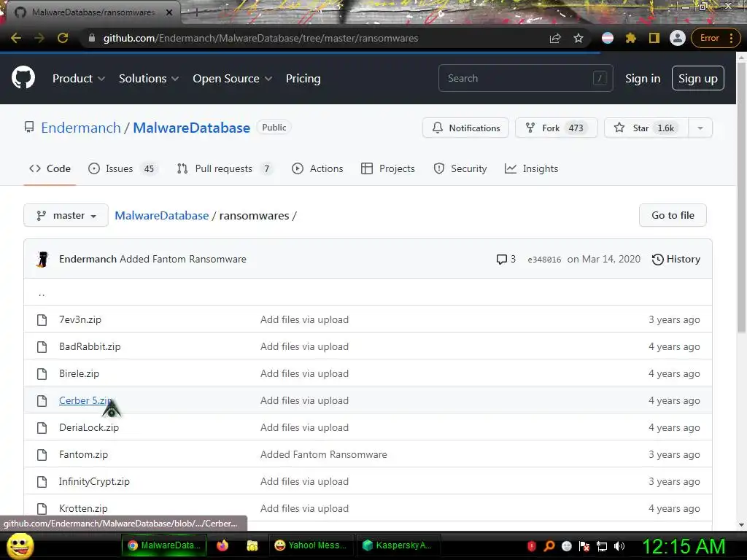
Task: Reload the page with the refresh icon
Action: pyautogui.click(x=63, y=38)
